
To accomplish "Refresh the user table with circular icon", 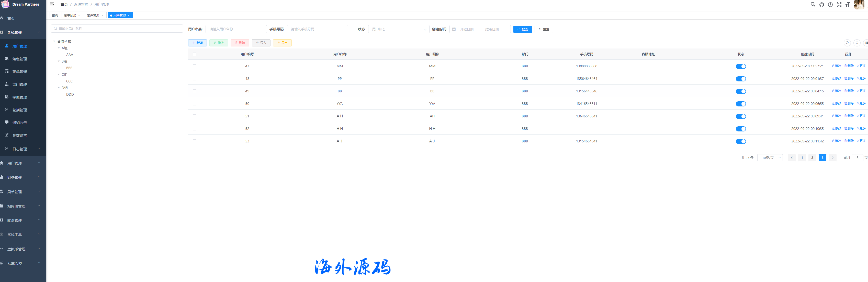I will (x=857, y=43).
